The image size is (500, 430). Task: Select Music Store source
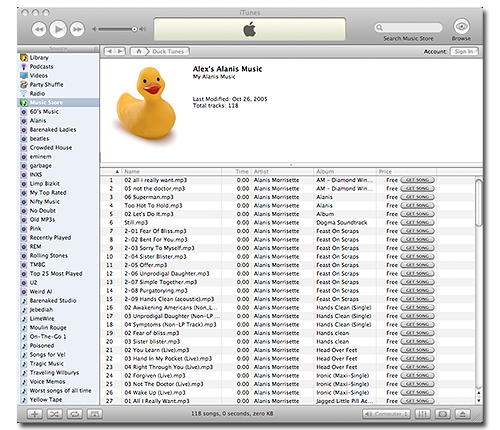tap(58, 103)
